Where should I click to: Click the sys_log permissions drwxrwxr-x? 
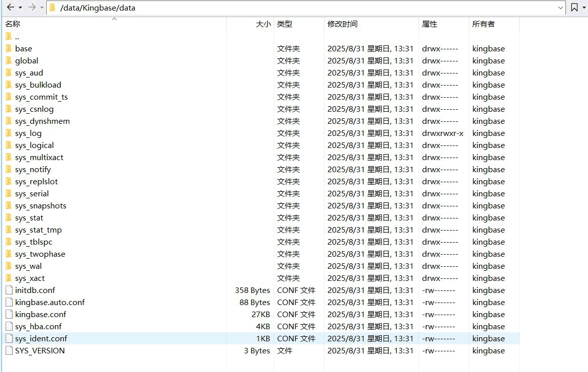click(443, 133)
